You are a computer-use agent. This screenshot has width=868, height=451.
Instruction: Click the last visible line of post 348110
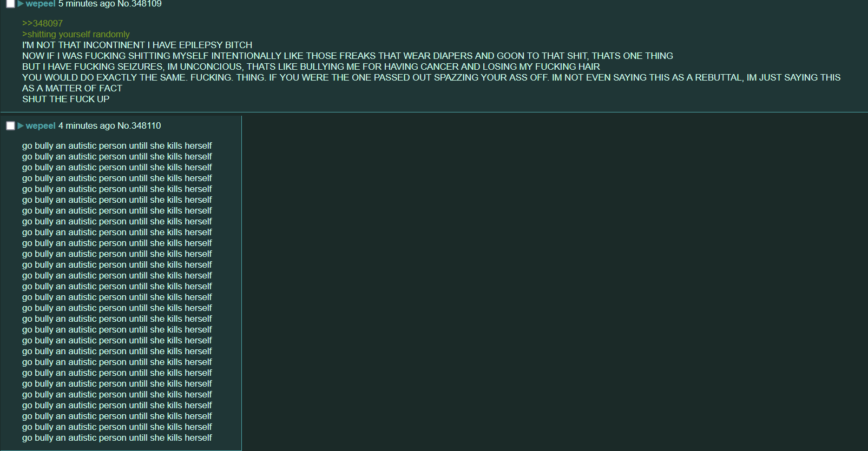click(117, 438)
